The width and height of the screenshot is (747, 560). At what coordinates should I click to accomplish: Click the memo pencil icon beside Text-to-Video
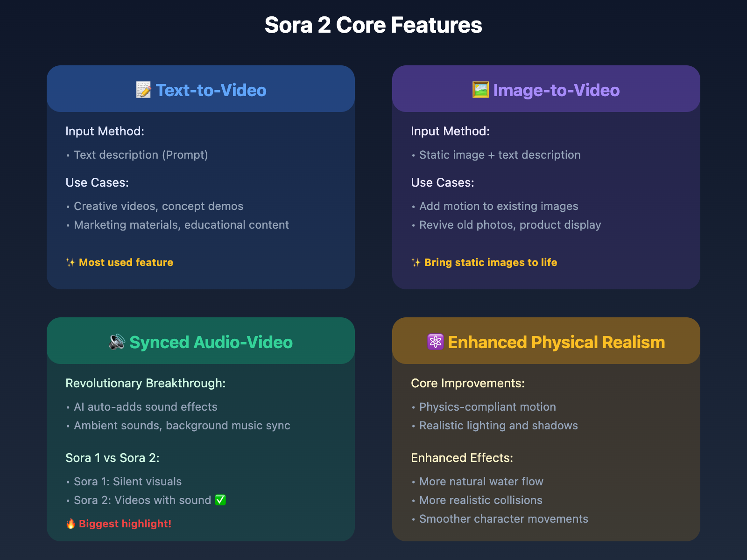coord(143,90)
